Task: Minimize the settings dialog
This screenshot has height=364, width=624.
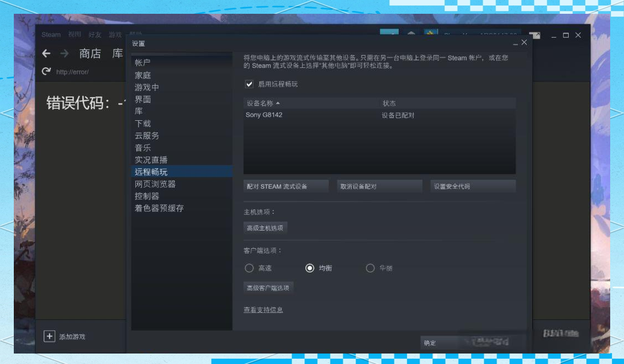Action: coord(515,43)
